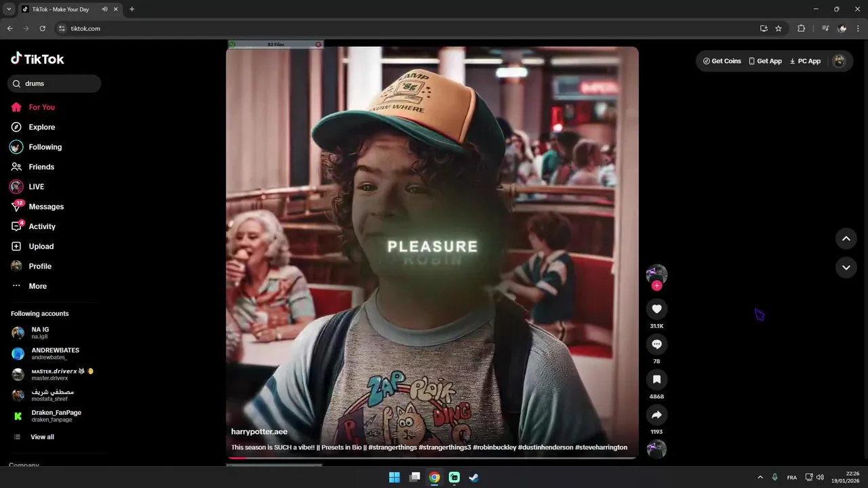Reload the TikTok page

pos(42,28)
